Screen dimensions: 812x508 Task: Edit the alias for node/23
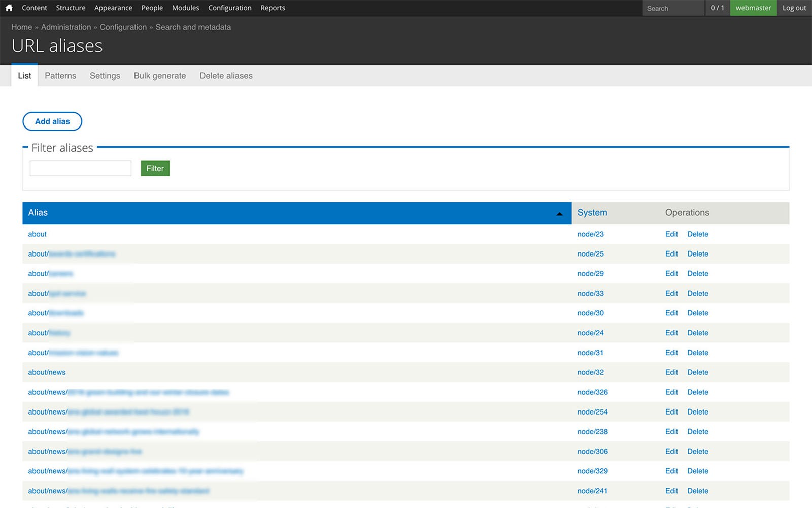point(671,234)
